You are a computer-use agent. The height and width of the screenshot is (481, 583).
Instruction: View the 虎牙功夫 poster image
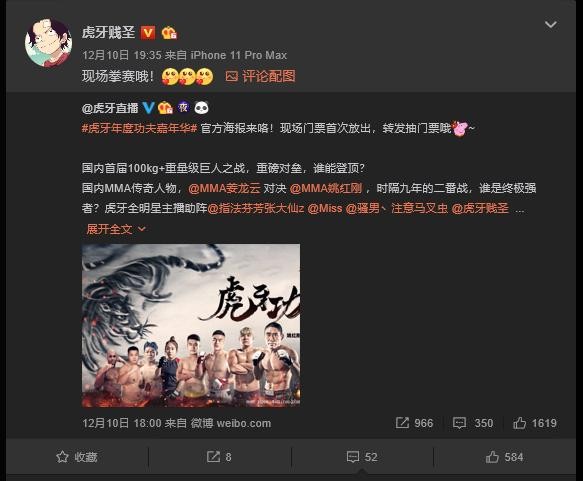click(191, 325)
